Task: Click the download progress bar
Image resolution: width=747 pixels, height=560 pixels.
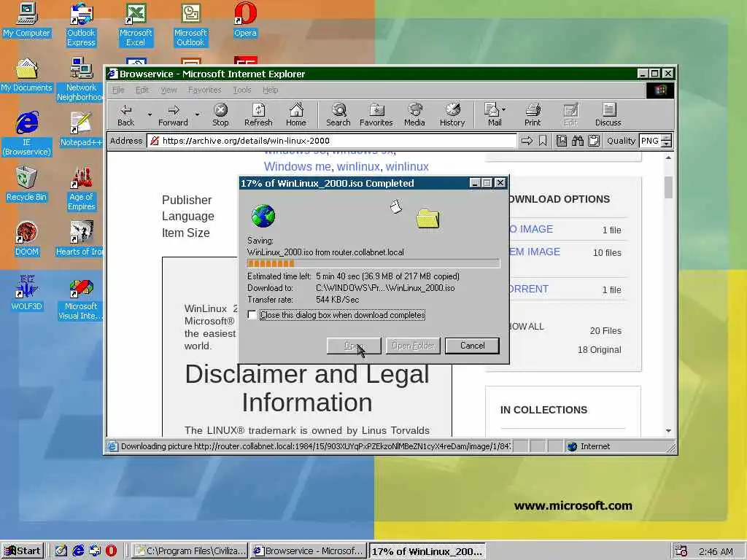Action: coord(373,263)
